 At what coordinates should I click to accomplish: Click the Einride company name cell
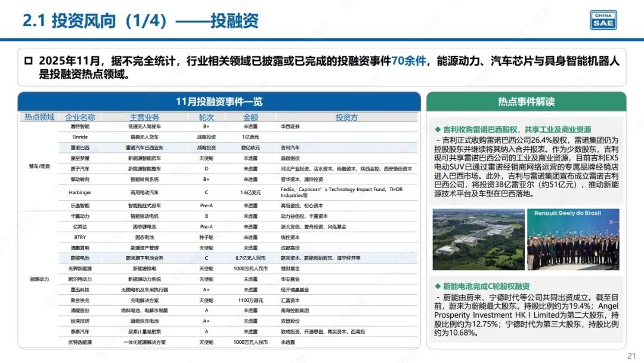click(80, 137)
